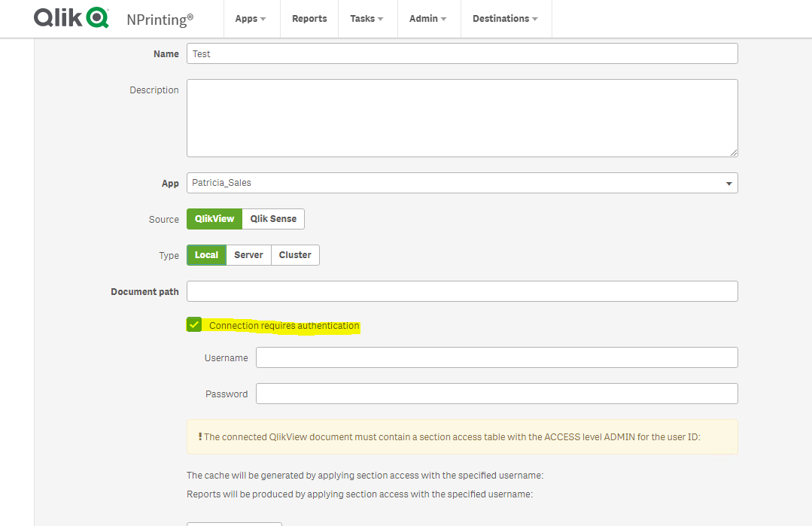Image resolution: width=812 pixels, height=526 pixels.
Task: Click the Type label
Action: (x=169, y=256)
